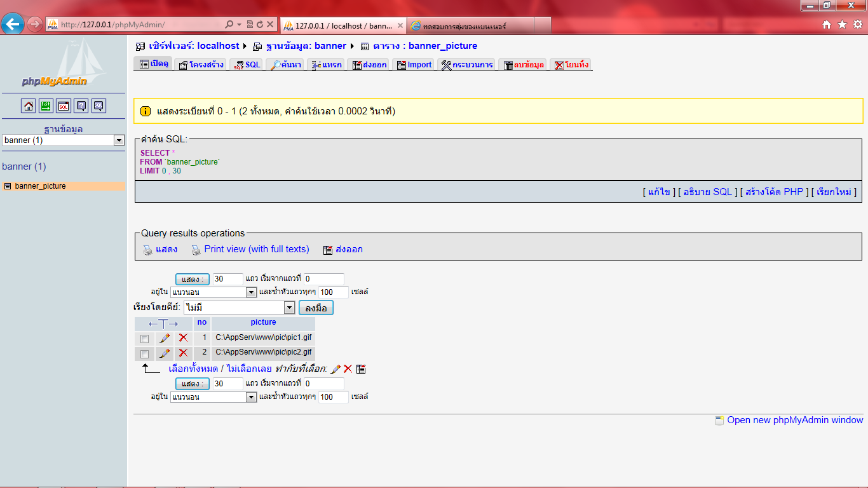The width and height of the screenshot is (868, 488).
Task: Open the sort-by-key dropdown showing ไม่มี
Action: click(240, 308)
